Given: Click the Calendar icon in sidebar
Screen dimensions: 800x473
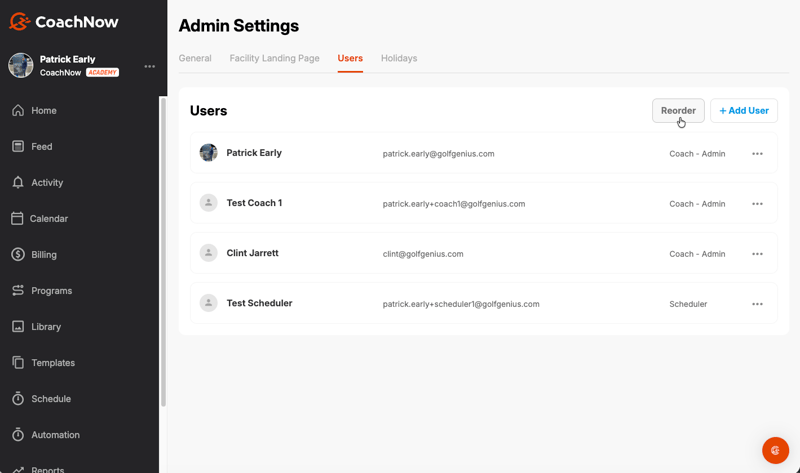Looking at the screenshot, I should [17, 218].
